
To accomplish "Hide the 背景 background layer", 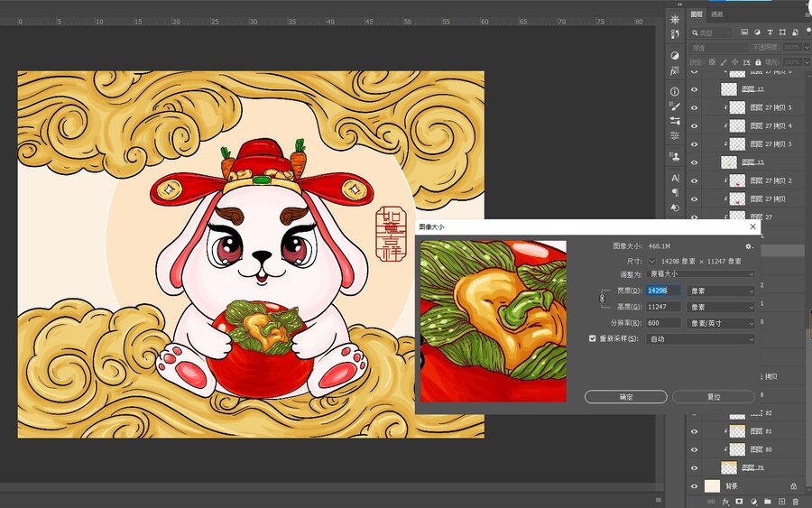I will coord(694,486).
